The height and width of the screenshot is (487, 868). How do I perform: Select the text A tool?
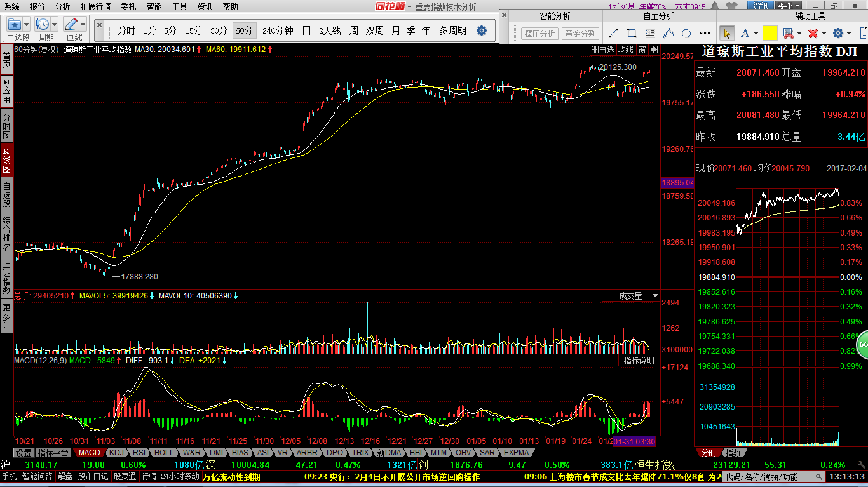pyautogui.click(x=744, y=33)
